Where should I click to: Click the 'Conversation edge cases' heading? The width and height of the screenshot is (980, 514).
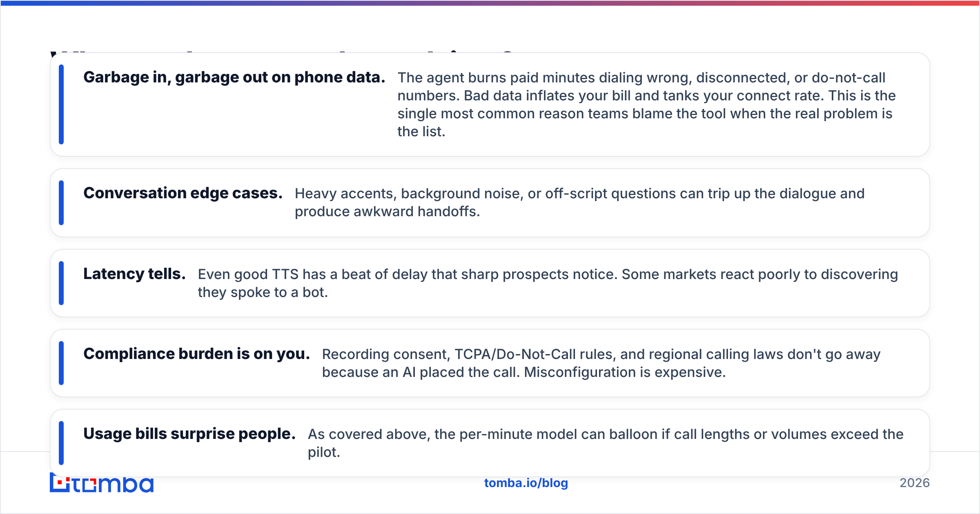pos(183,193)
